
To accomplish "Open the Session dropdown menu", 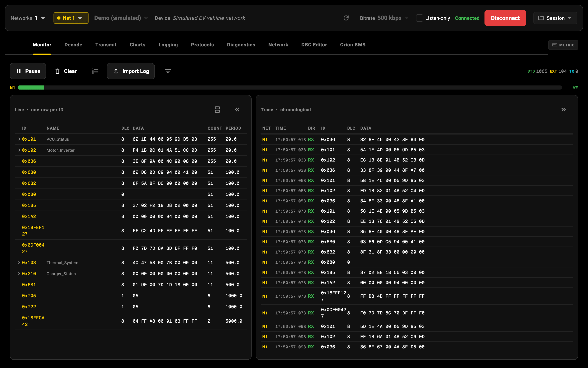I will (x=555, y=18).
